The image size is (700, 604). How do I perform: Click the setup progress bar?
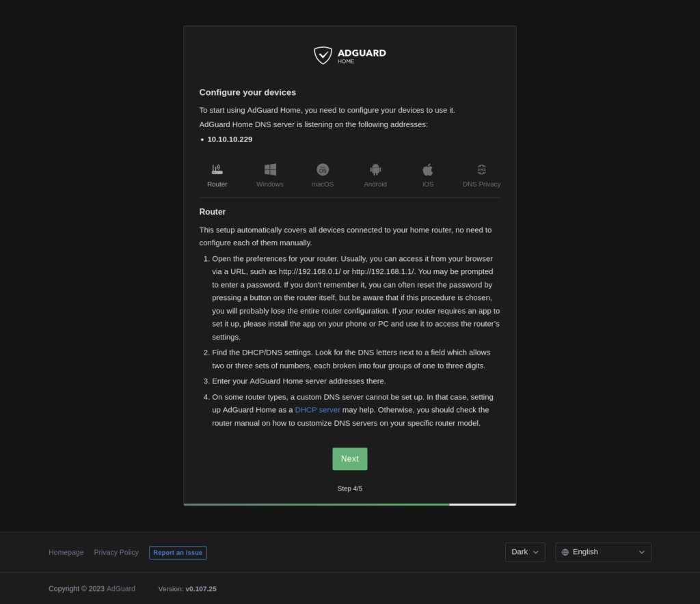[x=349, y=504]
